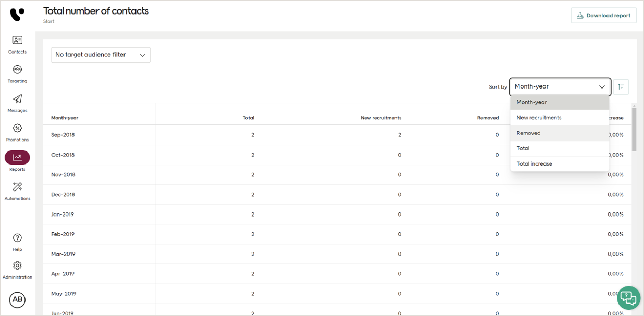644x316 pixels.
Task: Collapse the filter dropdown chevron
Action: [142, 55]
